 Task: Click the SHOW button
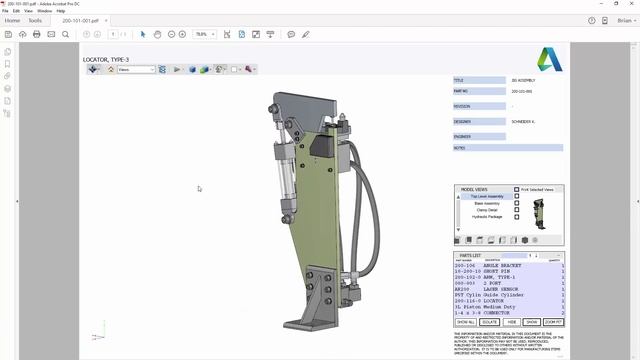coord(531,322)
